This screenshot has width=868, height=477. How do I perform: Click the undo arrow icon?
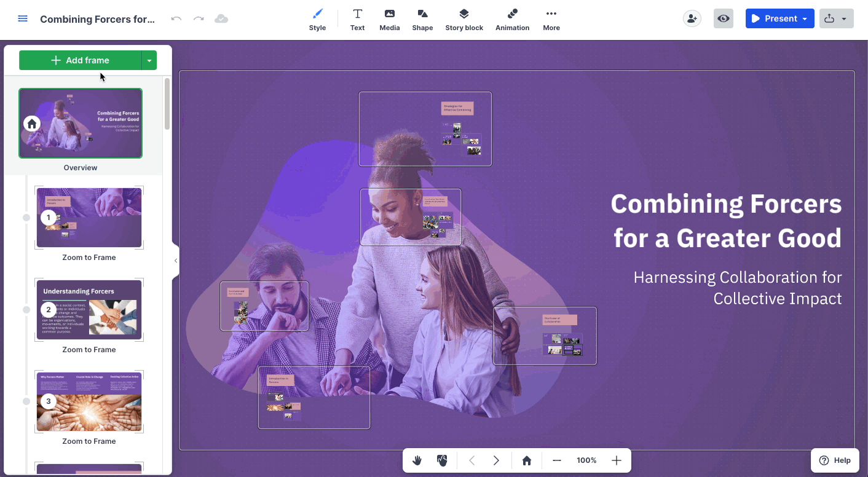[176, 18]
